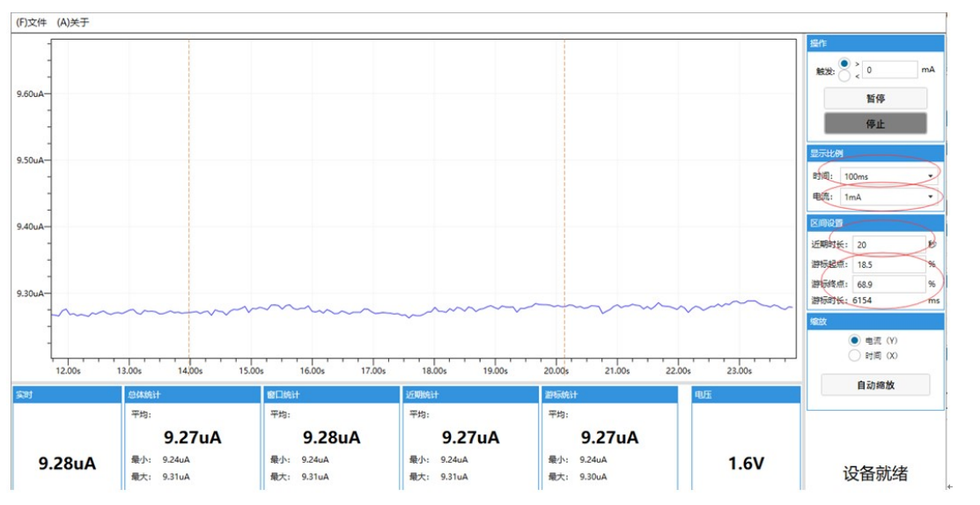Open the 关于 (About) menu
This screenshot has width=980, height=505.
[x=73, y=22]
